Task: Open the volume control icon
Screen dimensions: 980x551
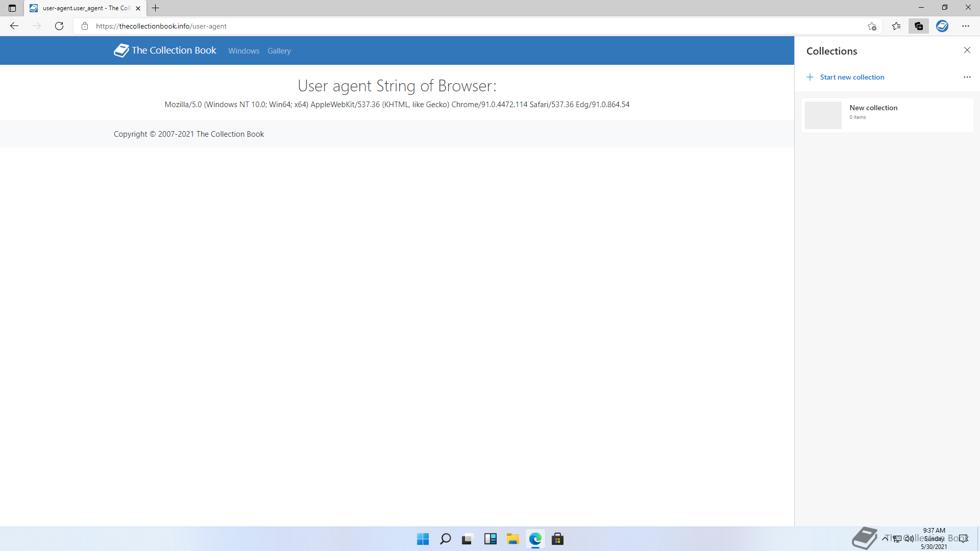Action: pyautogui.click(x=909, y=538)
